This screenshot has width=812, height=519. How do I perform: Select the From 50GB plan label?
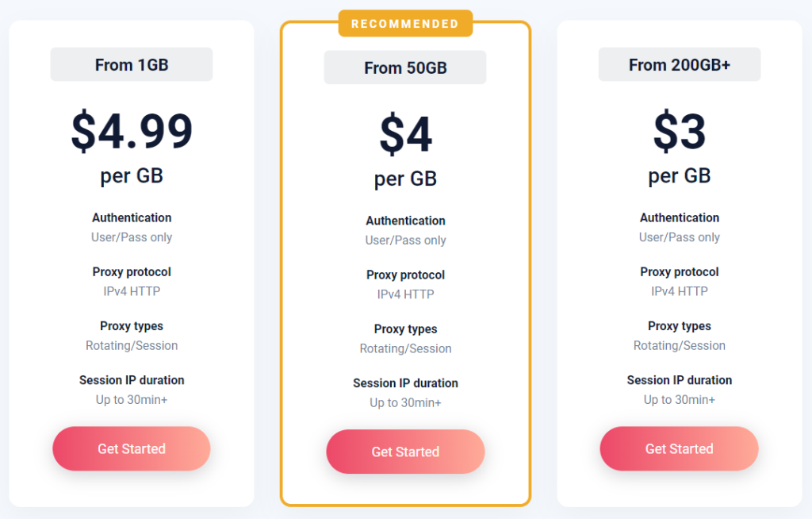405,68
